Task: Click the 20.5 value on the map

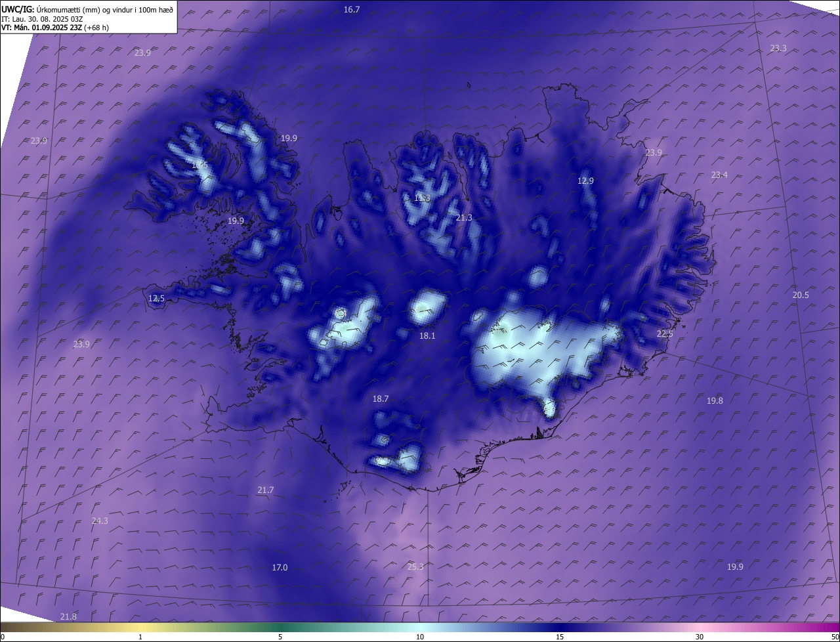Action: coord(801,295)
